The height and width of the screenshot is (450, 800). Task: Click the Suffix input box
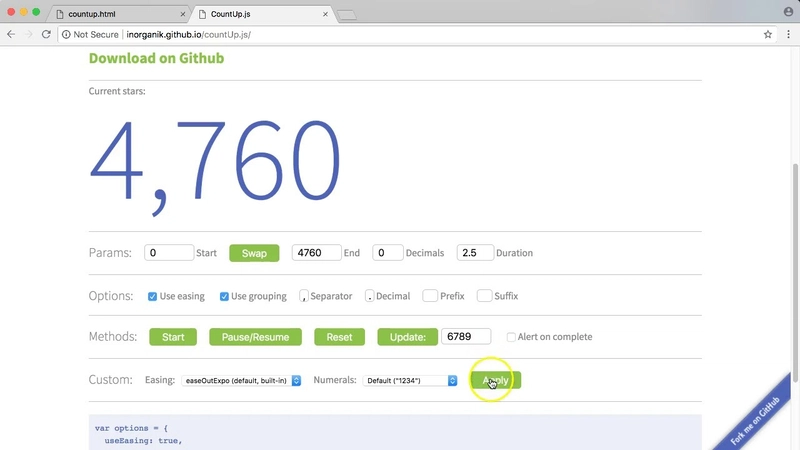pos(484,296)
